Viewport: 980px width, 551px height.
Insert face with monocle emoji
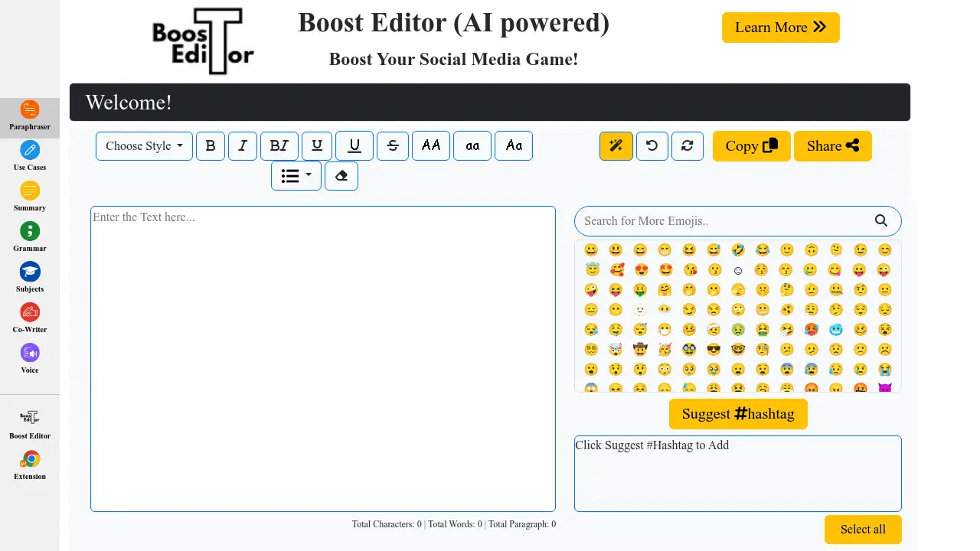(763, 350)
